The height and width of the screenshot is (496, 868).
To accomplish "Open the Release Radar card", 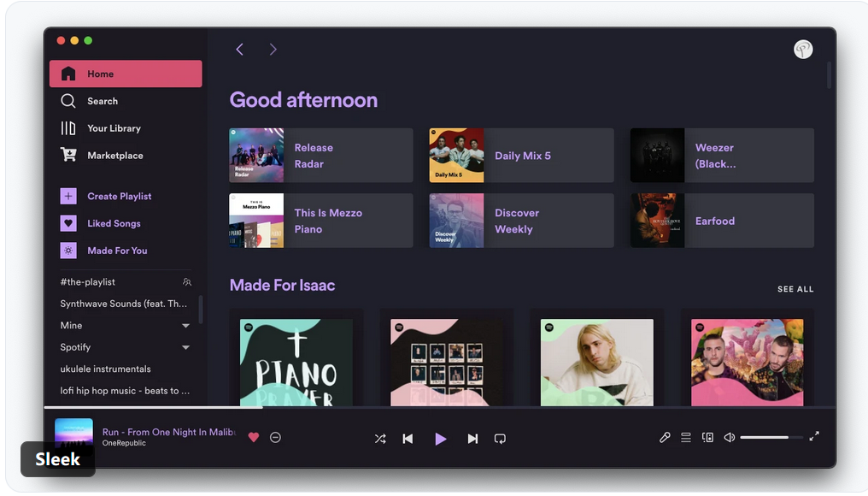I will [x=321, y=155].
